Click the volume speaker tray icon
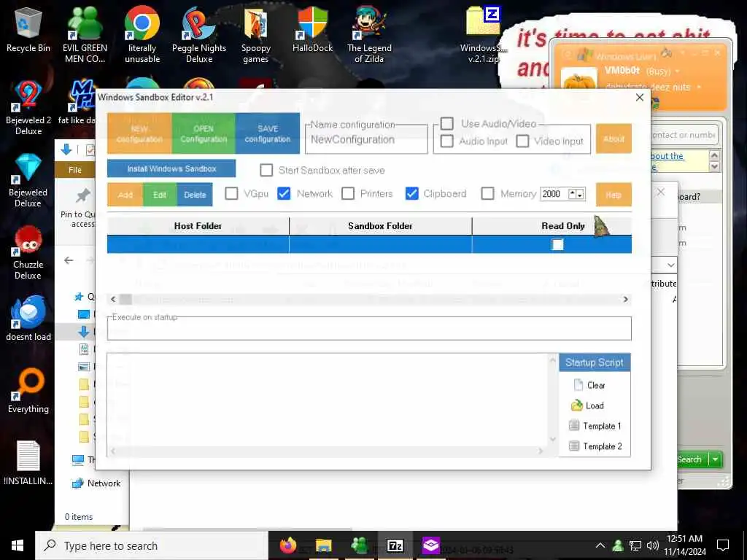The width and height of the screenshot is (747, 560). click(x=653, y=545)
